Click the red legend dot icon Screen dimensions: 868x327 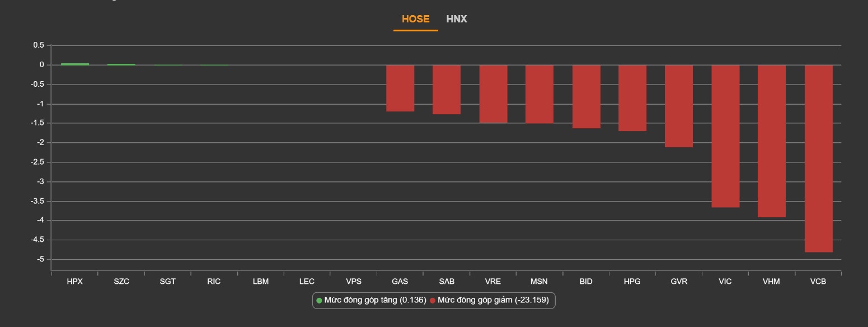[433, 301]
